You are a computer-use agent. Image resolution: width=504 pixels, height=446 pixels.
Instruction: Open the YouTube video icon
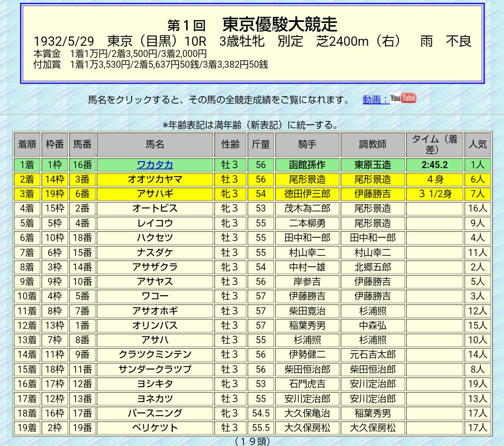coord(403,98)
